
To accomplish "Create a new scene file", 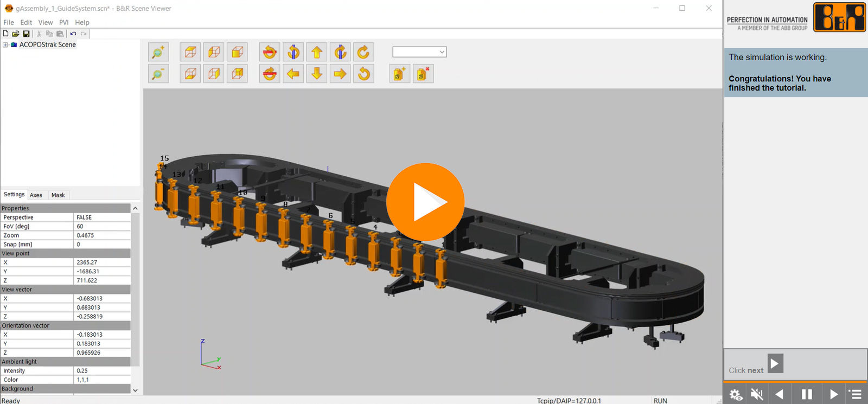I will coord(6,34).
